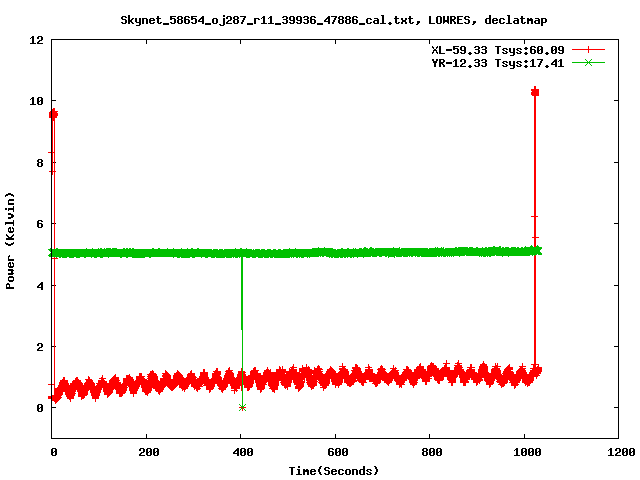Click the red XL legend line sample
The height and width of the screenshot is (480, 640).
pyautogui.click(x=588, y=50)
